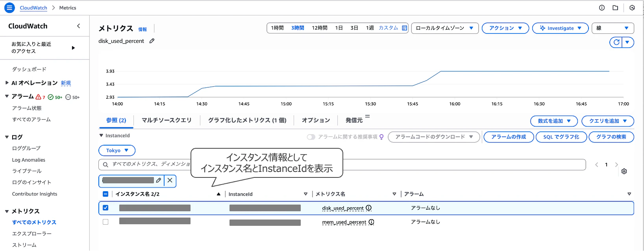Switch to マルチソースクエリ tab

pos(167,120)
